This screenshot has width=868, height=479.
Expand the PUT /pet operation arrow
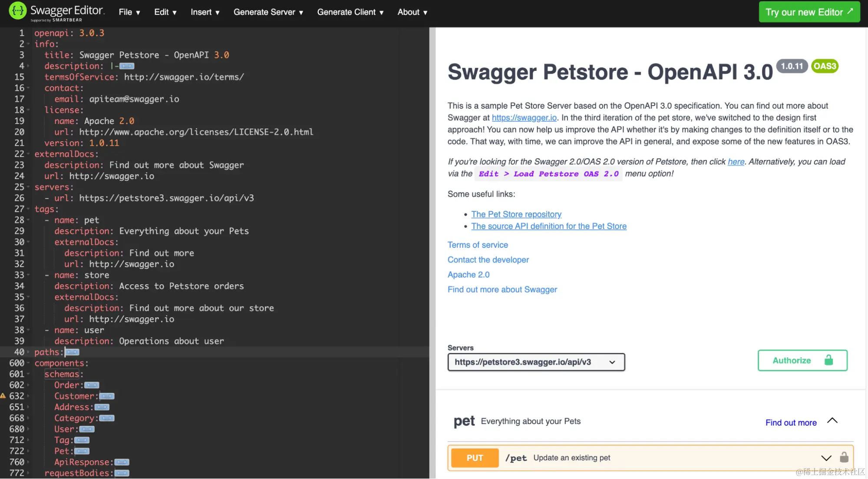pos(826,458)
